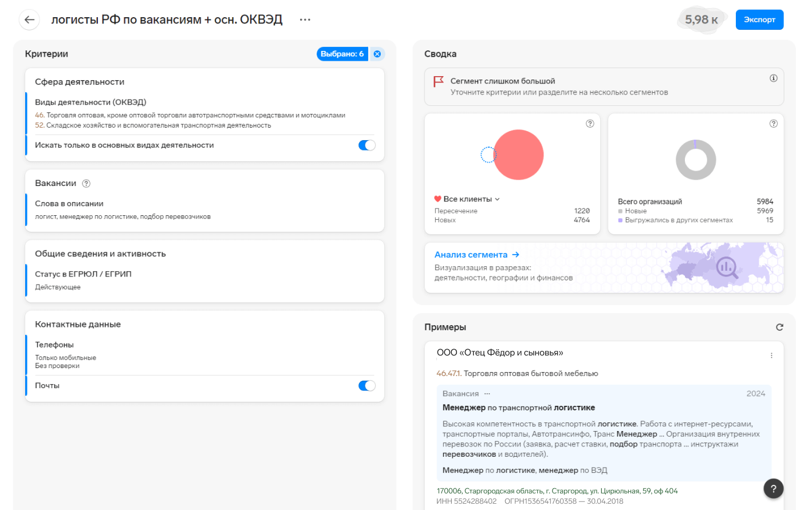Click the gray donut chart of organizations
This screenshot has height=510, width=812.
point(696,160)
